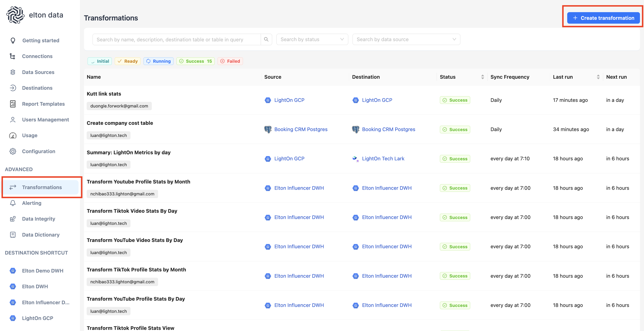644x331 pixels.
Task: Open Kutt link stats transformation
Action: [104, 94]
